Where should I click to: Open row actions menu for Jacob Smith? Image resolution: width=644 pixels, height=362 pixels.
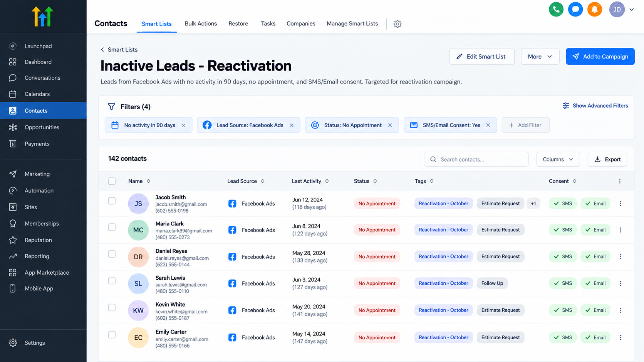pyautogui.click(x=621, y=204)
